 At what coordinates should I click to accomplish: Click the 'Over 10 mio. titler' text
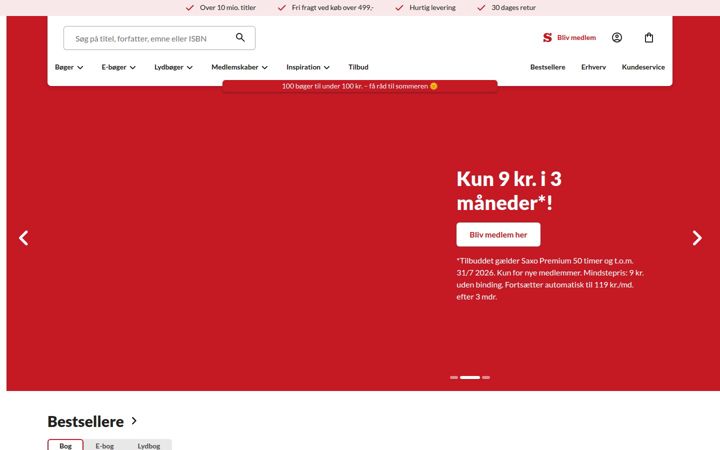(228, 8)
